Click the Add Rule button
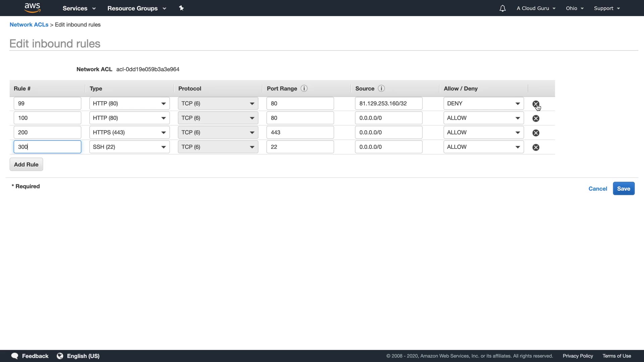The image size is (644, 362). [x=26, y=165]
